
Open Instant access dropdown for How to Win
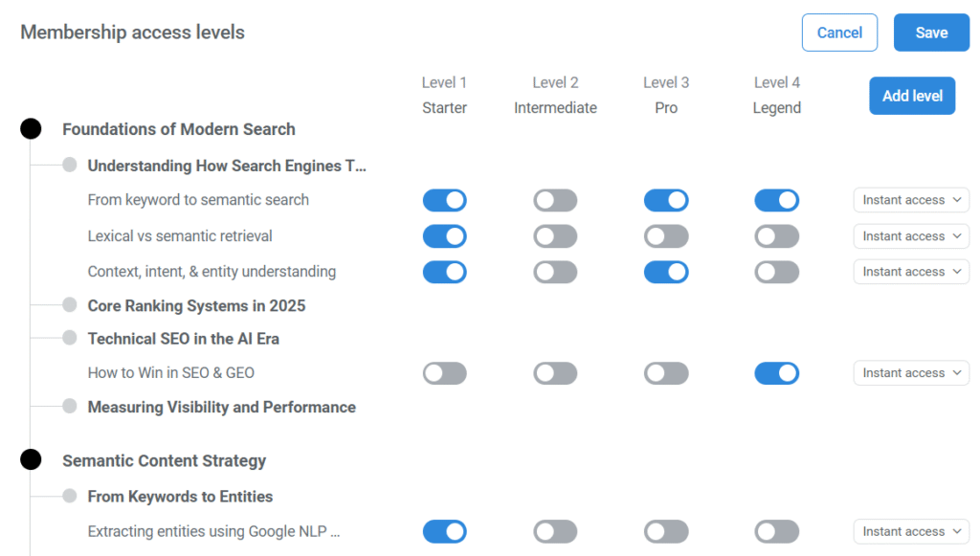tap(911, 373)
